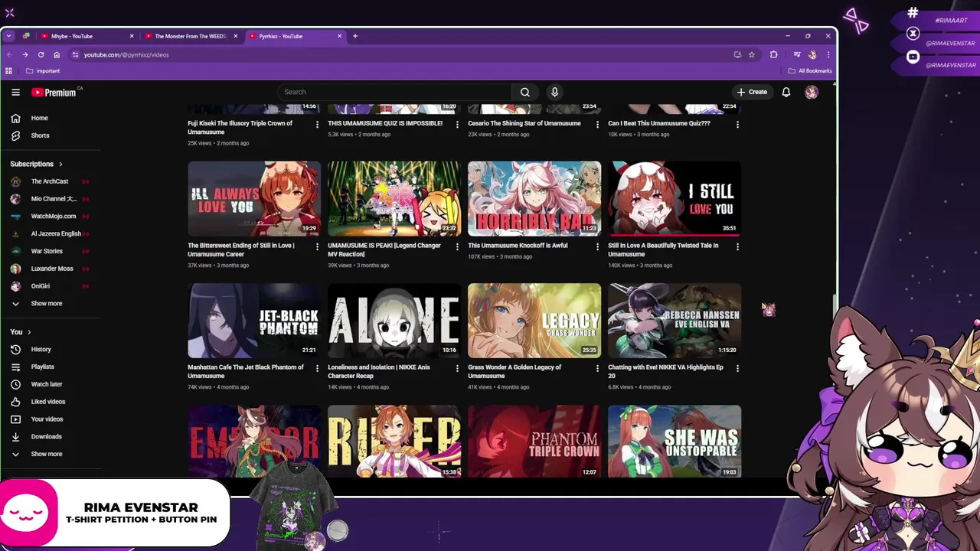Open the browser three-dot menu
The width and height of the screenshot is (980, 551).
point(828,55)
